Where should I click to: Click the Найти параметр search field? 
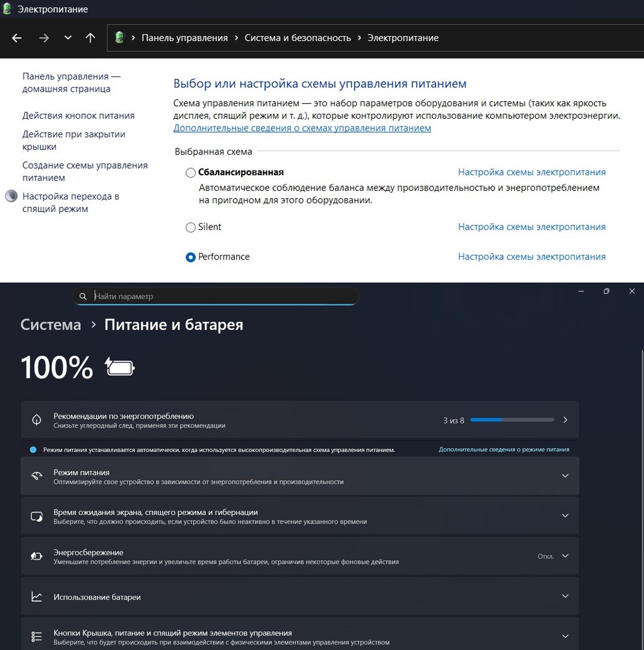[x=223, y=296]
